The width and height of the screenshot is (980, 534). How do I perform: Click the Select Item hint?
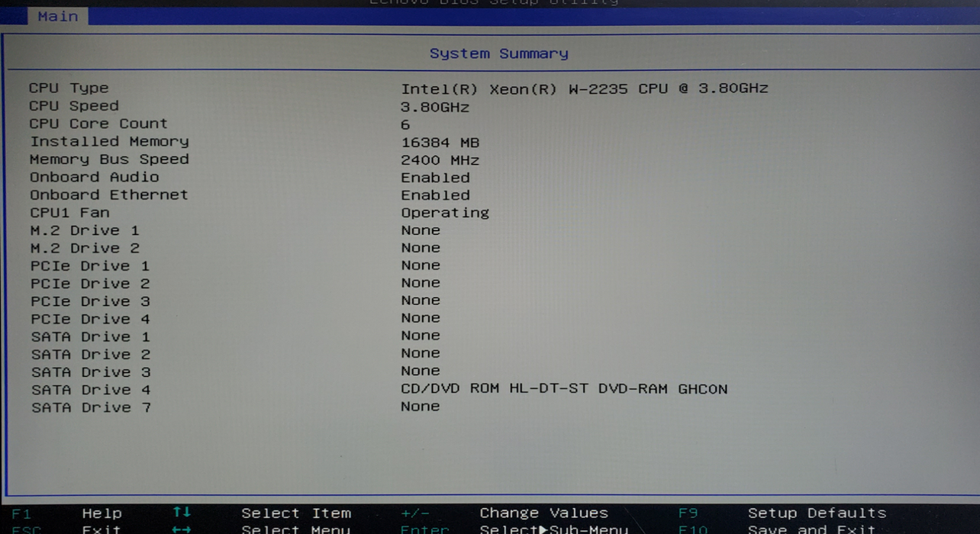(296, 513)
